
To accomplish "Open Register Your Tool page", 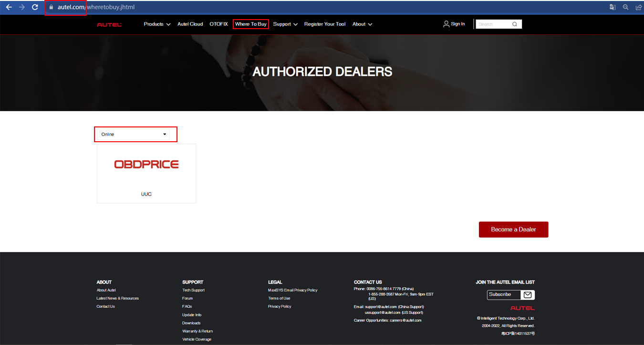I will click(x=325, y=24).
